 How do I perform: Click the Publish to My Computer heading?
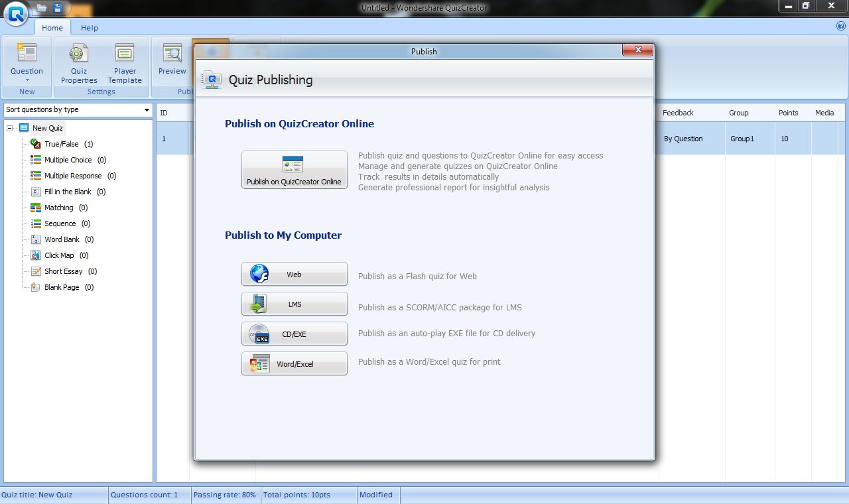pos(283,235)
